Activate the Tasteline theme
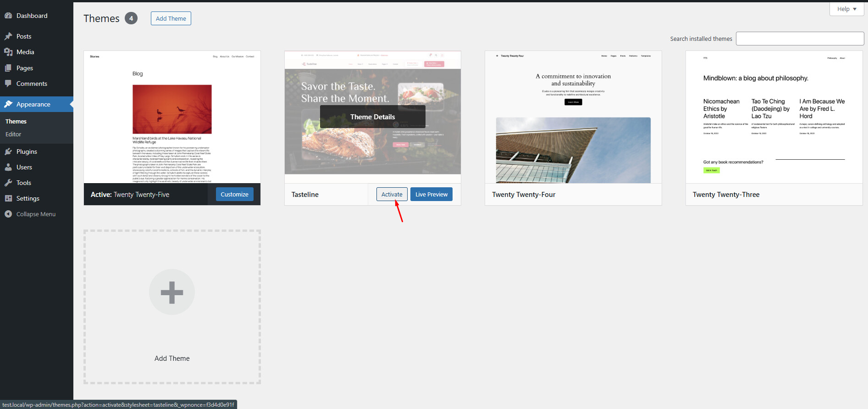Viewport: 868px width, 409px height. click(392, 194)
